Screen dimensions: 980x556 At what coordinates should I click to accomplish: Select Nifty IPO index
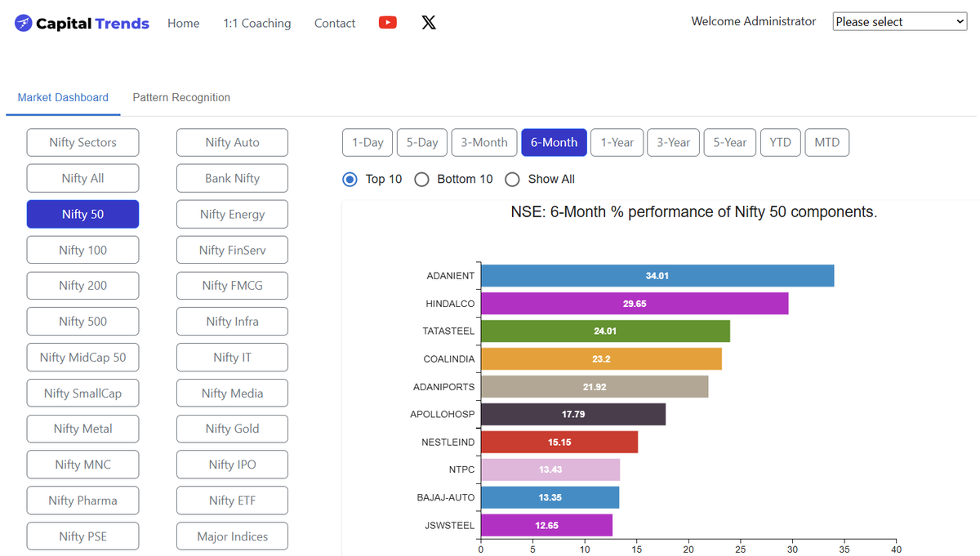pyautogui.click(x=232, y=465)
